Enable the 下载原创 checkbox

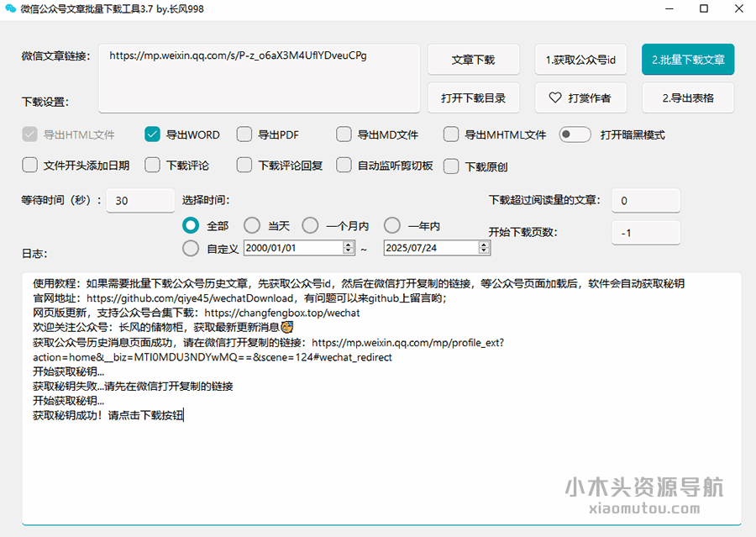(451, 166)
